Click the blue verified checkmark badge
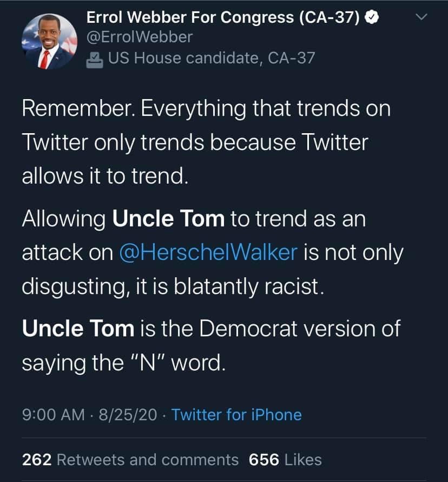Image resolution: width=448 pixels, height=482 pixels. pos(371,18)
